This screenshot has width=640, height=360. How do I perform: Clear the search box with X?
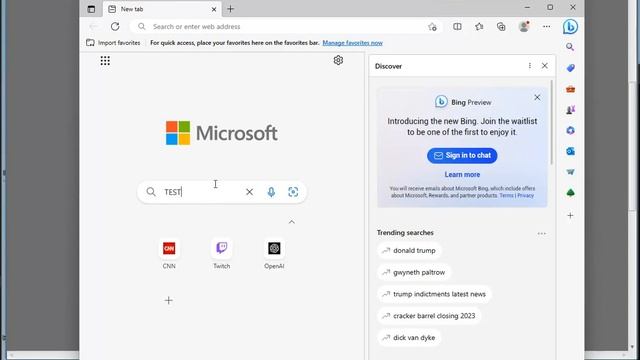249,192
